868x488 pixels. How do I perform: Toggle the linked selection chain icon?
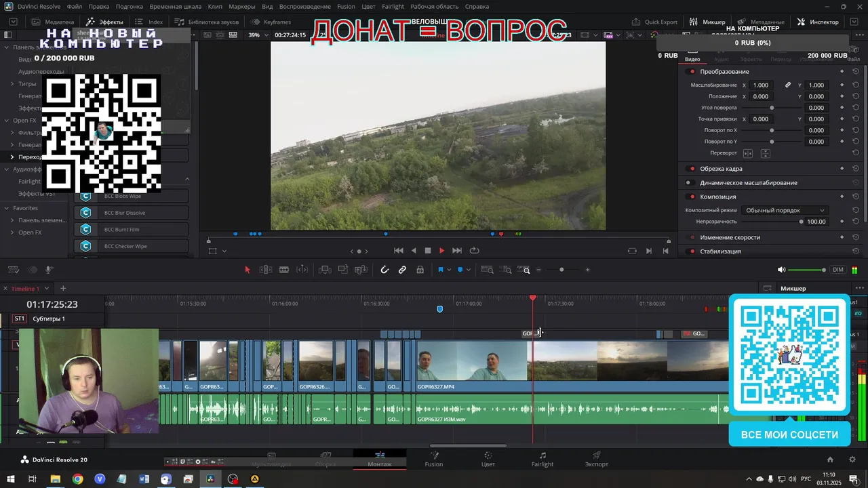402,270
